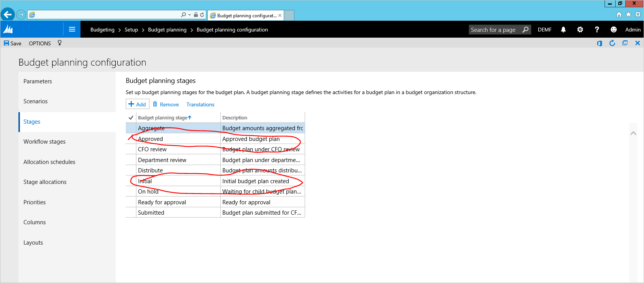
Task: Select the Submitted stage cell
Action: tap(178, 213)
